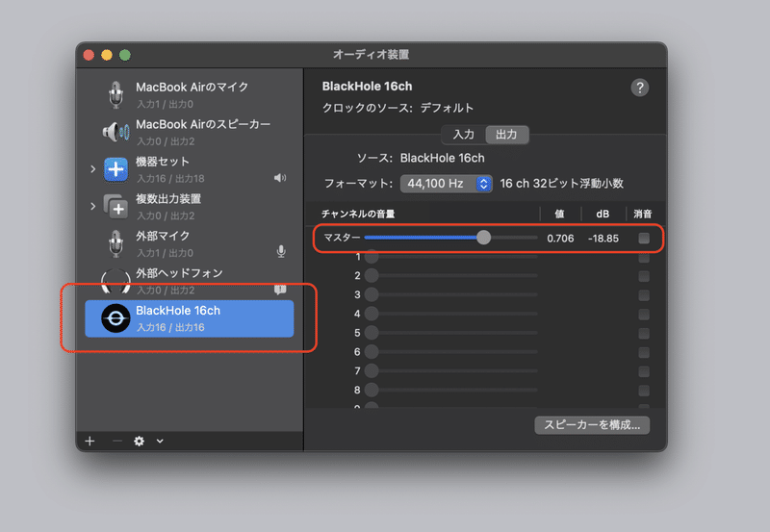Minimize the window with yellow button
The image size is (770, 532).
pyautogui.click(x=107, y=55)
